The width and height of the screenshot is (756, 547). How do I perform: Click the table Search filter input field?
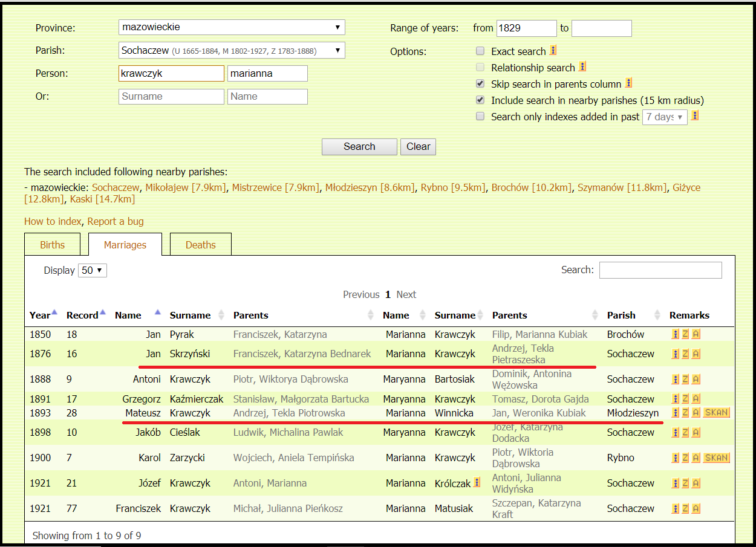[x=660, y=270]
